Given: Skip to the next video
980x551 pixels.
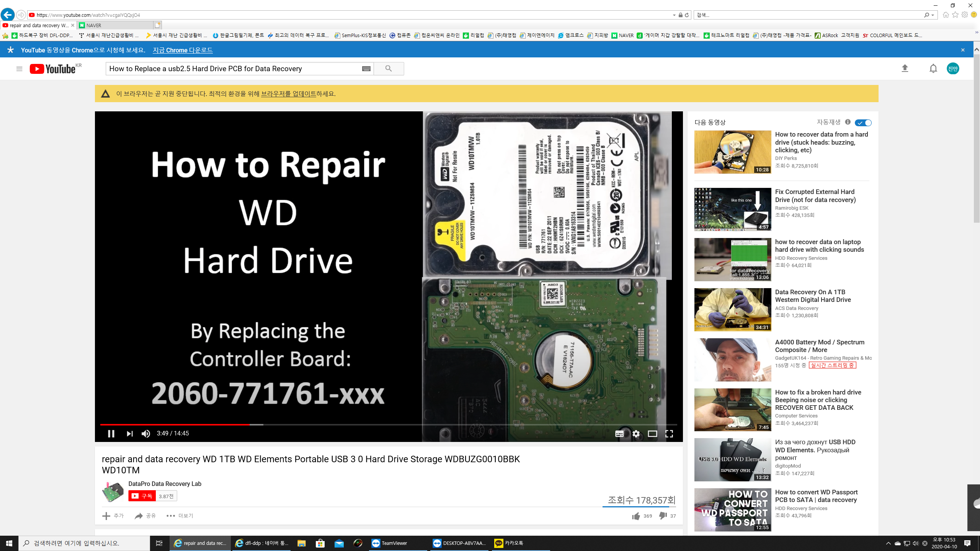Looking at the screenshot, I should pos(129,434).
